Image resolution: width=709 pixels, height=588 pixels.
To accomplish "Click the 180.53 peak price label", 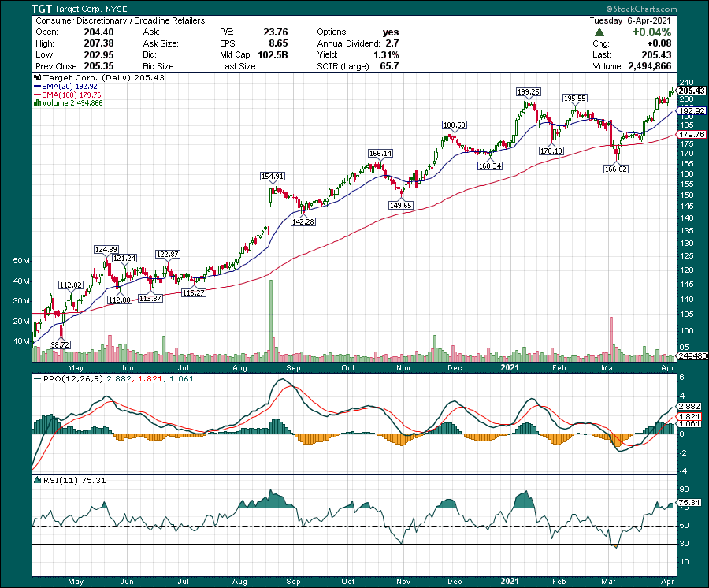I will [454, 125].
